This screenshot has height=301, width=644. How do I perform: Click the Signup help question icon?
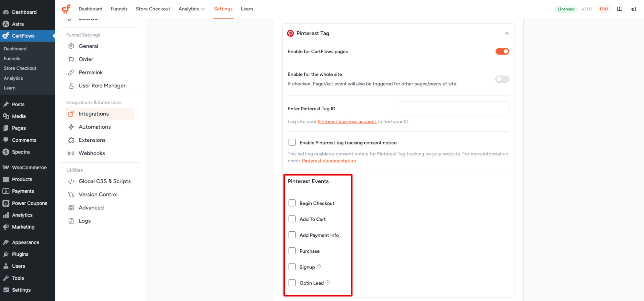(319, 266)
